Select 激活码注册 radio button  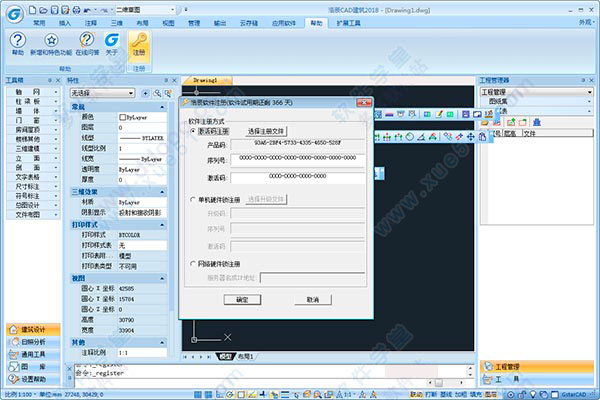pyautogui.click(x=193, y=130)
